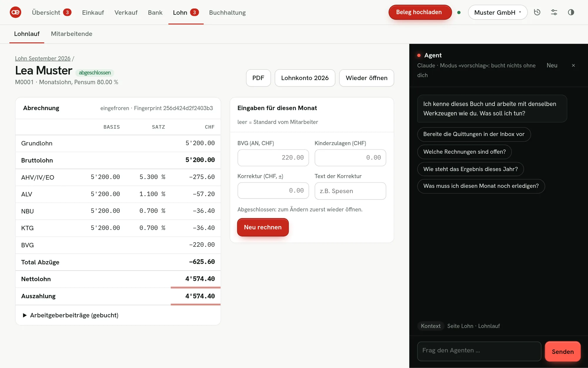
Task: Download the PDF payslip
Action: pyautogui.click(x=258, y=78)
